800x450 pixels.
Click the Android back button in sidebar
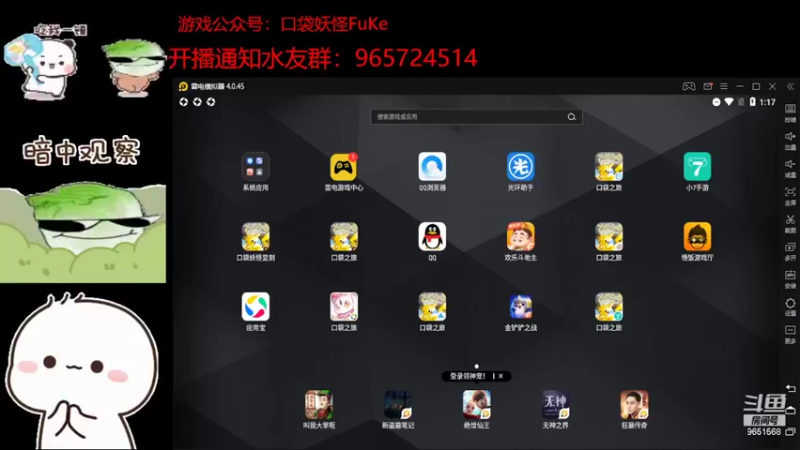tap(790, 389)
